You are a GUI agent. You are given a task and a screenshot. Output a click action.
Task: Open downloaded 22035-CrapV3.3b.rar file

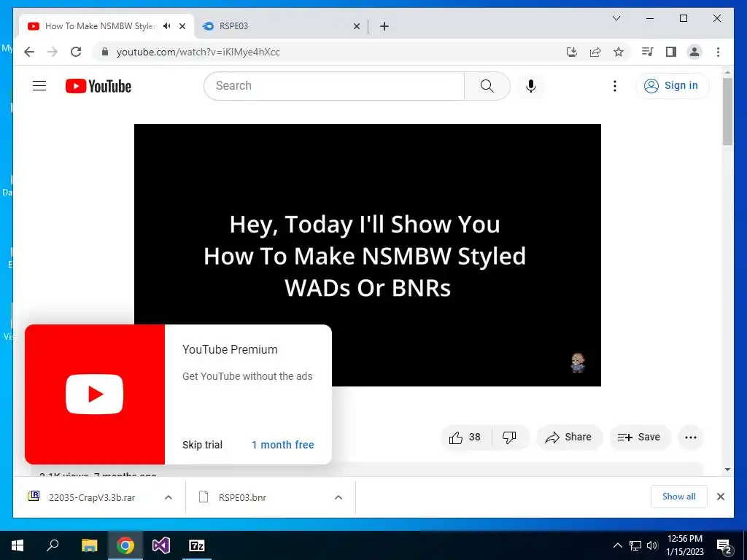(92, 497)
